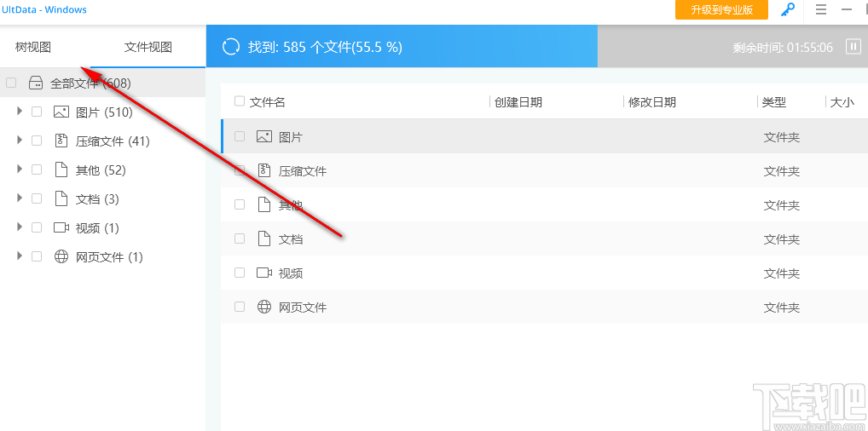Check the tree checkbox for 文档 (3)
Image resolution: width=868 pixels, height=431 pixels.
pyautogui.click(x=37, y=198)
